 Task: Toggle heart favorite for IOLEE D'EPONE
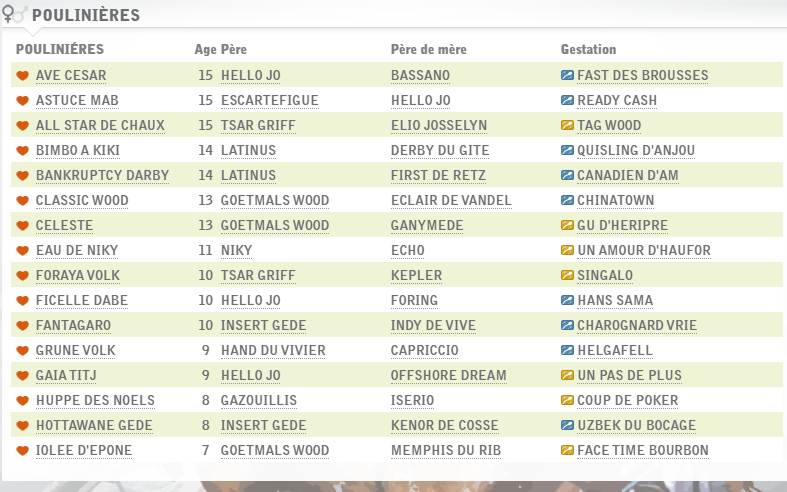pos(22,451)
